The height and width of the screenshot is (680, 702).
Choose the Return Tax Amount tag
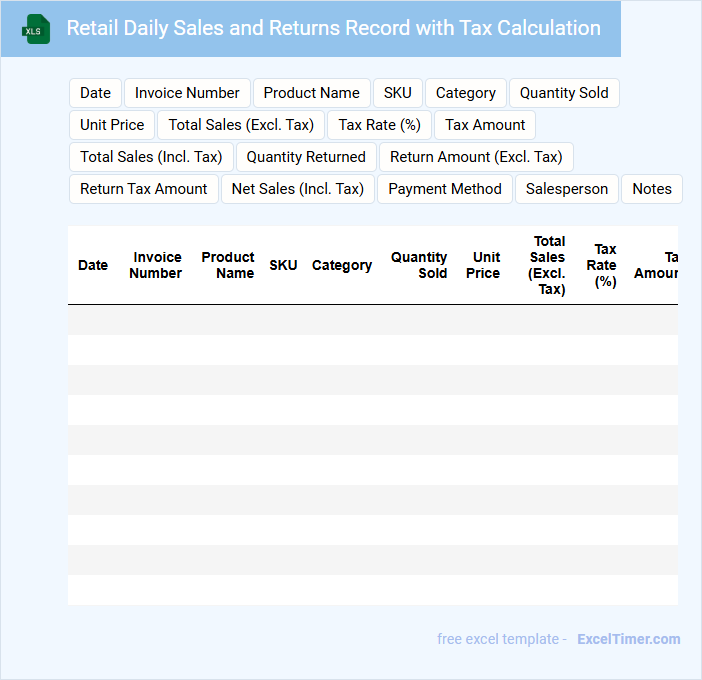[143, 189]
